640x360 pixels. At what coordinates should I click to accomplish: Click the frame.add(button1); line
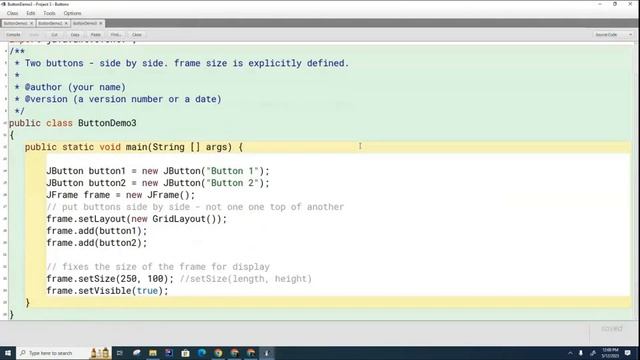pyautogui.click(x=96, y=231)
